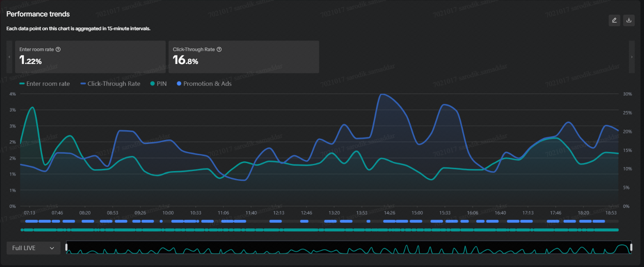Toggle Click-Through Rate legend series
This screenshot has height=267, width=644.
pos(110,84)
